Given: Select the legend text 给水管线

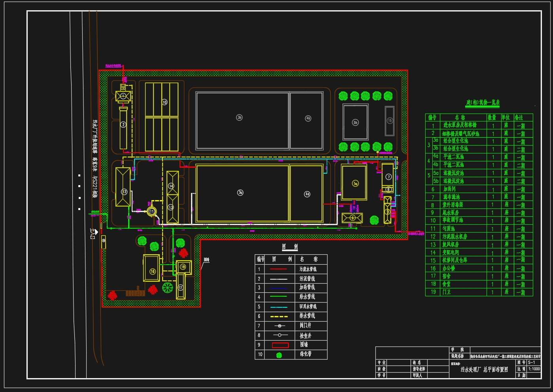Looking at the screenshot, I should pos(307,297).
